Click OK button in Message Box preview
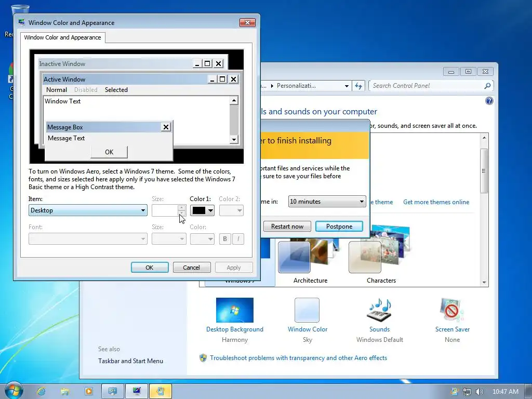This screenshot has width=532, height=399. (x=109, y=152)
